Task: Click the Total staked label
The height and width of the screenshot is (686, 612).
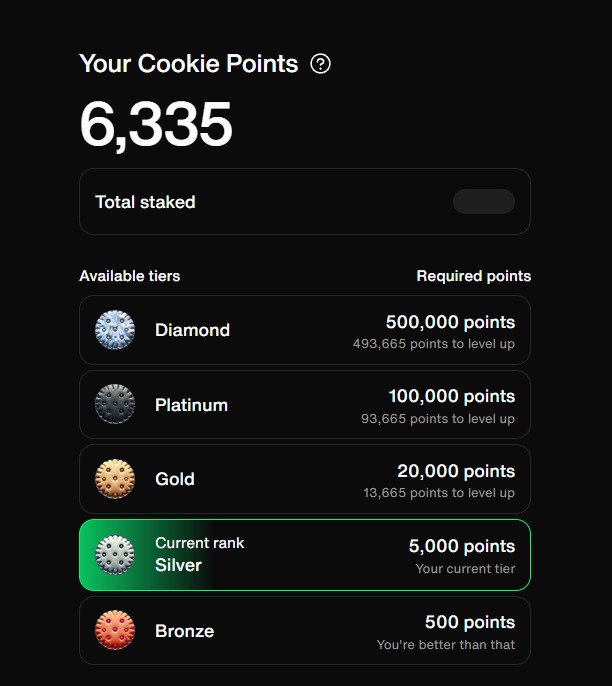Action: click(145, 202)
